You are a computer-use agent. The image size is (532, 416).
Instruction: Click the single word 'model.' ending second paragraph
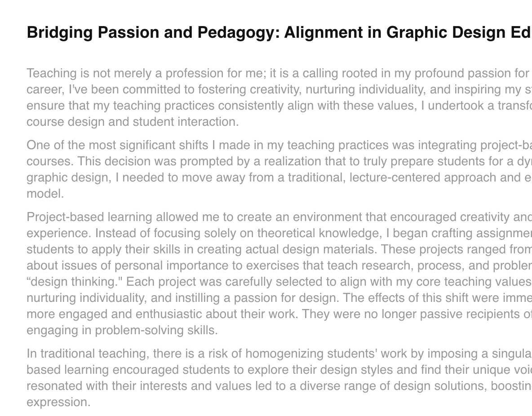click(45, 194)
